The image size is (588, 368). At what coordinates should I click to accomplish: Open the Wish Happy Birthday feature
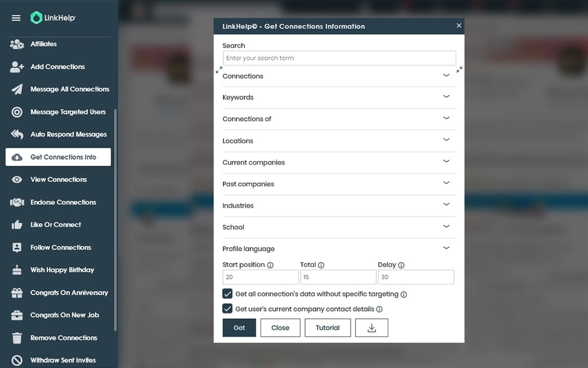62,269
